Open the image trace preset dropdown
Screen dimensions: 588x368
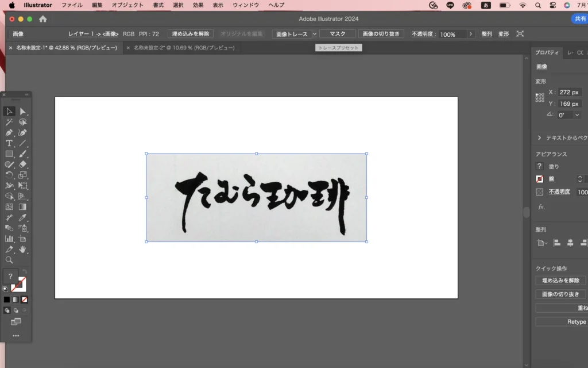coord(314,34)
